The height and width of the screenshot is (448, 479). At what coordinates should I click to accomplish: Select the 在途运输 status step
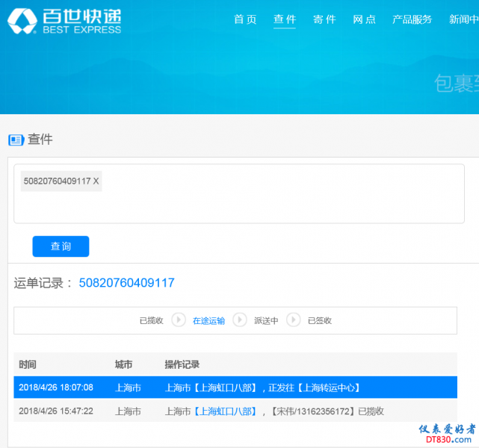tap(208, 320)
